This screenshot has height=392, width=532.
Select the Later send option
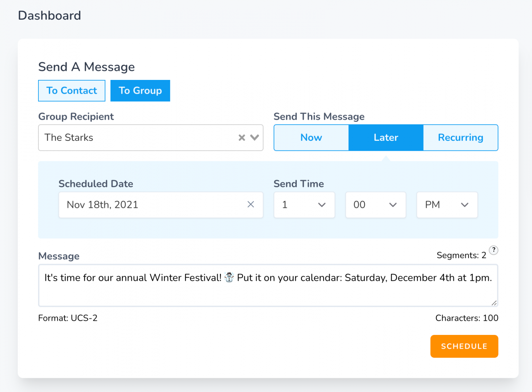point(386,138)
